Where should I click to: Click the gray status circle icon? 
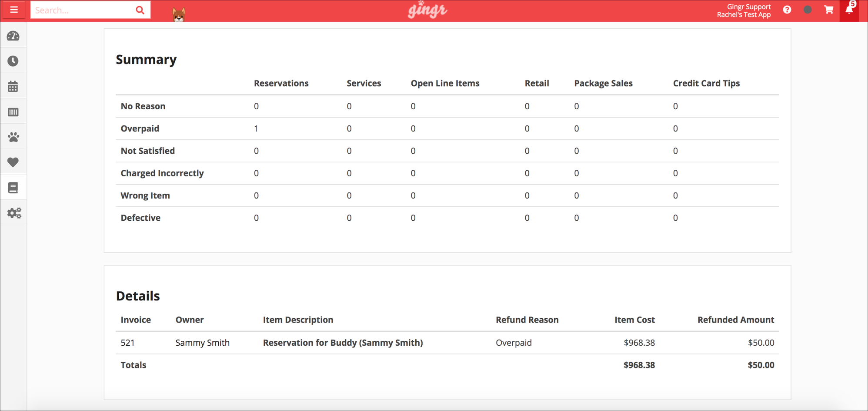pos(808,10)
